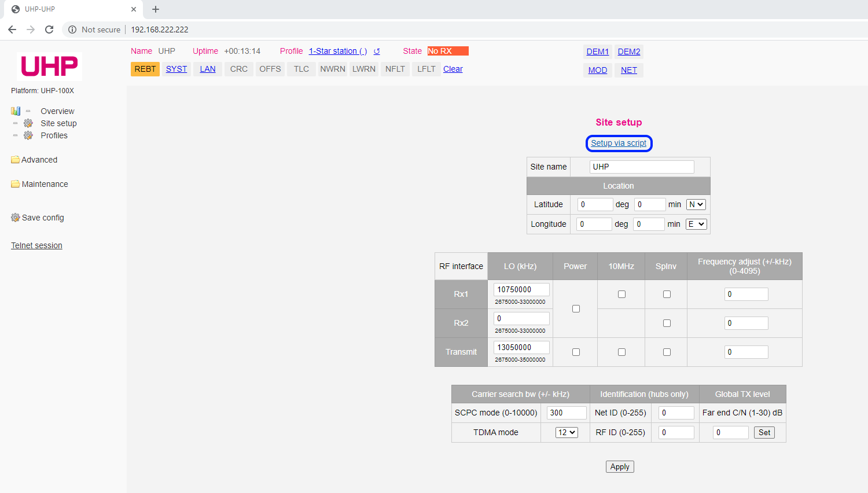
Task: Reload the page with browser refresh button
Action: 49,30
